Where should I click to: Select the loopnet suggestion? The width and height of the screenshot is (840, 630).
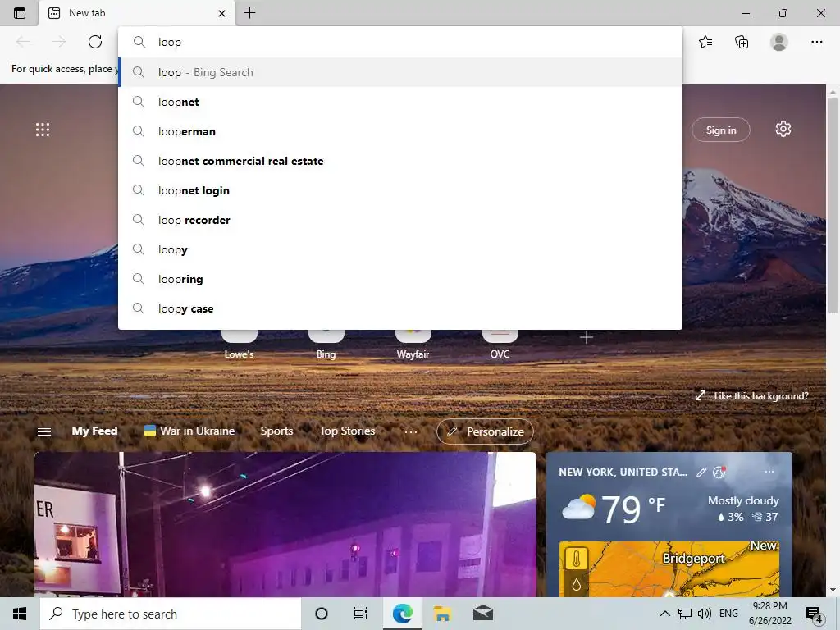pos(400,102)
